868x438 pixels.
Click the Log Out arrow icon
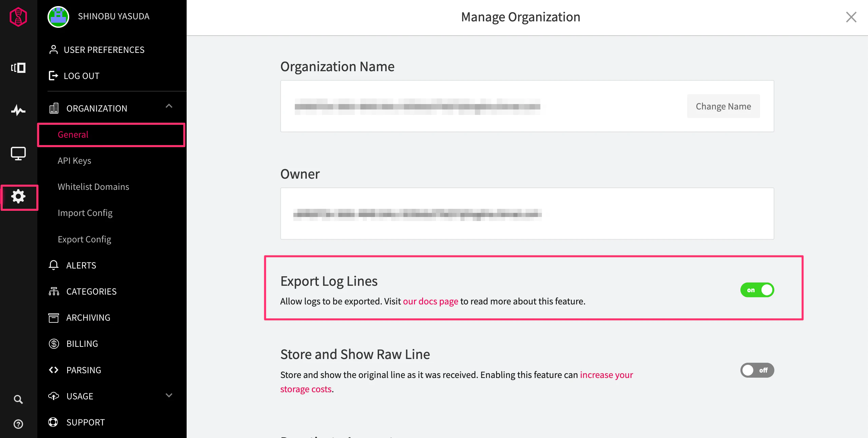(53, 76)
